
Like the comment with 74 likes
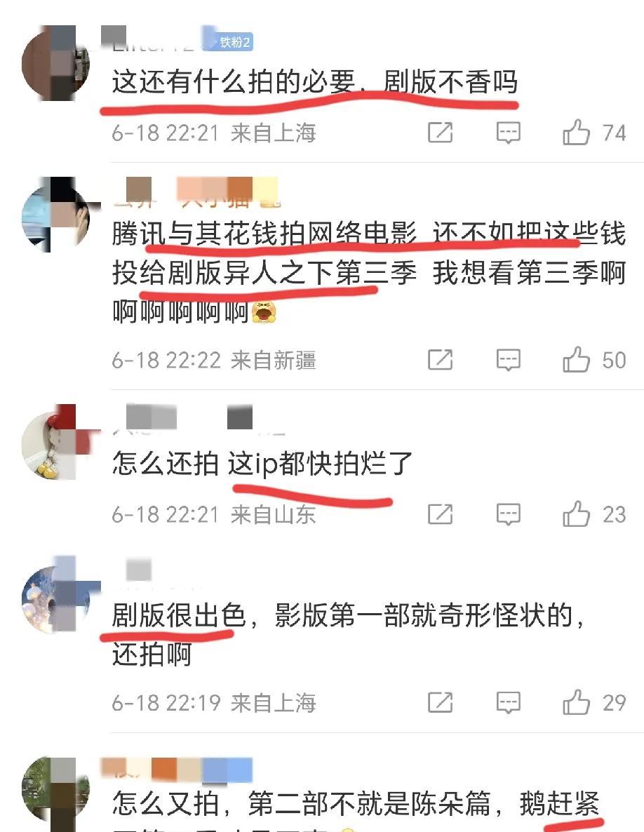coord(576,132)
